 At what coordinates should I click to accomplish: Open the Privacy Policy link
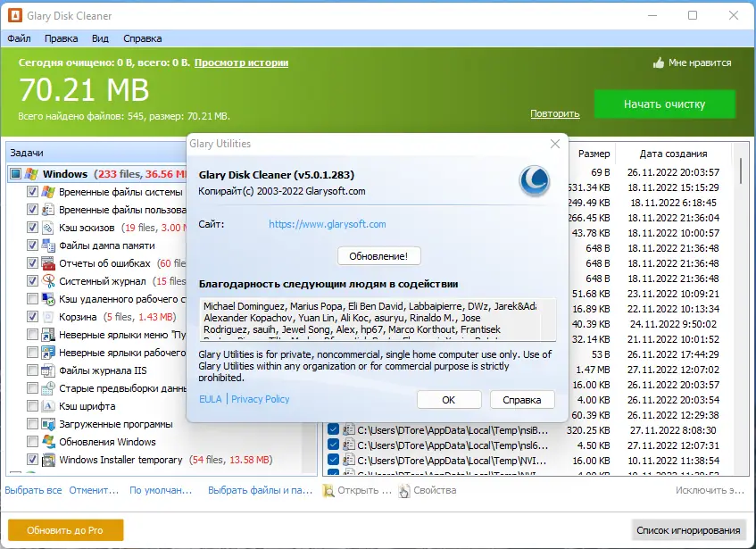pos(261,399)
